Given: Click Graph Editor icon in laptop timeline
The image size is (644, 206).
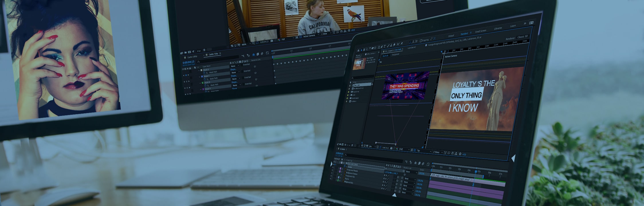Looking at the screenshot, I should 428,164.
